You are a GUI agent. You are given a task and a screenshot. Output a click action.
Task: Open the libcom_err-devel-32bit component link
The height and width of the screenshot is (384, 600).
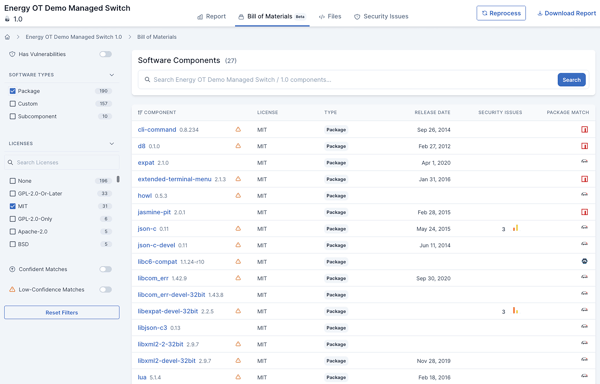point(171,295)
